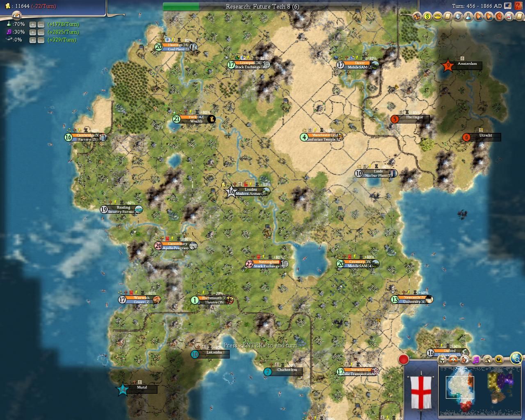Decrease the culture rate with its minus button
Screen dimensions: 525x420
[x=41, y=32]
